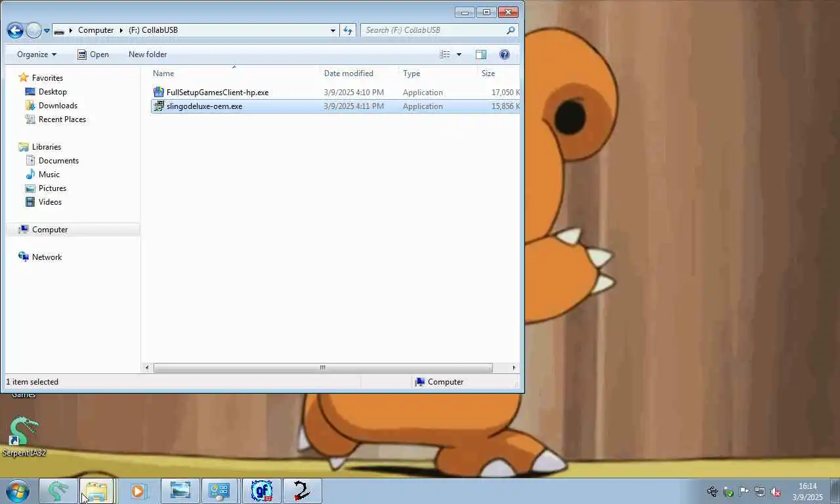Open the Music library

[49, 175]
